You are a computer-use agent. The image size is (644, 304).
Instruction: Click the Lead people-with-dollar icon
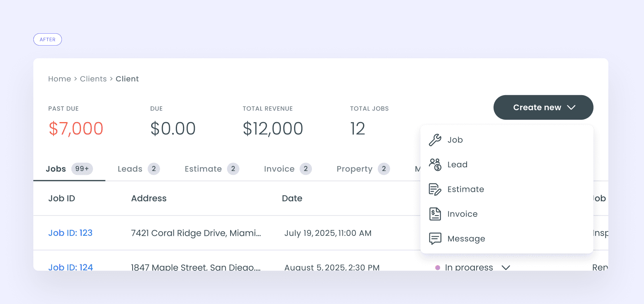point(435,164)
